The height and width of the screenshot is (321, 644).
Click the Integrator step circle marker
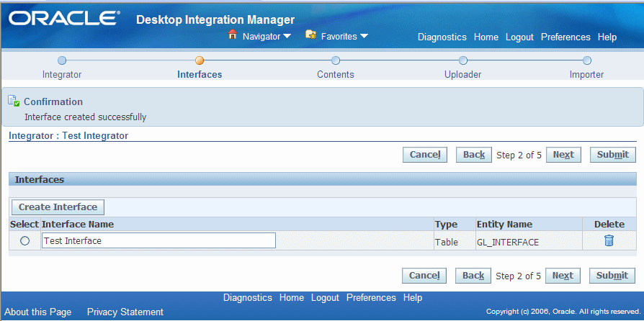[62, 60]
